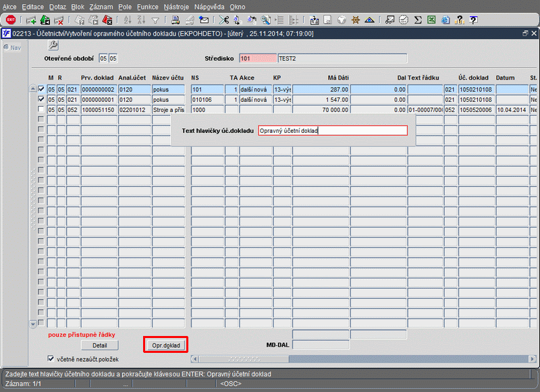Click the Datum cell 10.04.2014
The image size is (540, 392).
pyautogui.click(x=512, y=110)
